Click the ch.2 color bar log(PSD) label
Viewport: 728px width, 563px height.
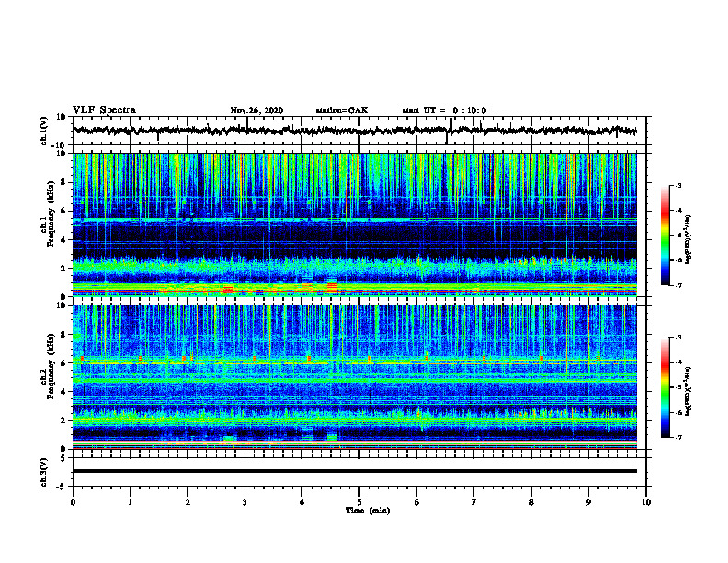(688, 392)
